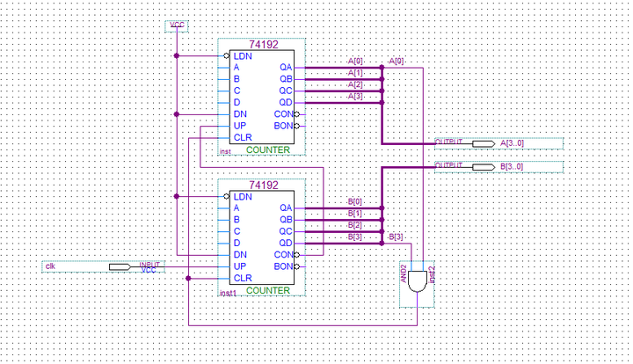Click the DN pin of lower counter
633x364 pixels.
click(240, 255)
